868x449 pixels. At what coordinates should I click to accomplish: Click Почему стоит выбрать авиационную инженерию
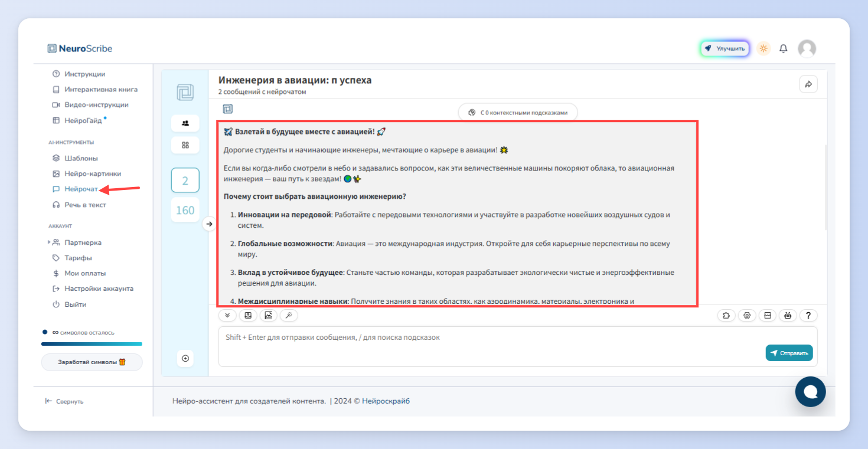315,196
